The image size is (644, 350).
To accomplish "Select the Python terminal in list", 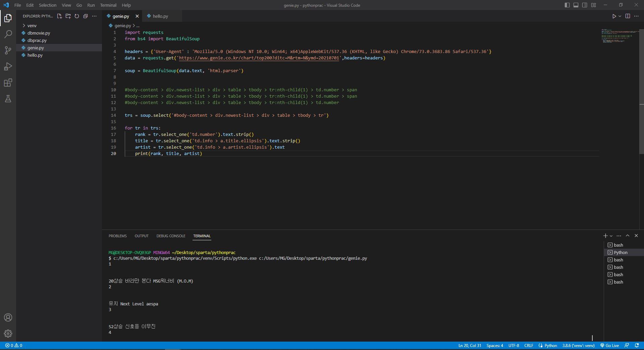I will (624, 252).
